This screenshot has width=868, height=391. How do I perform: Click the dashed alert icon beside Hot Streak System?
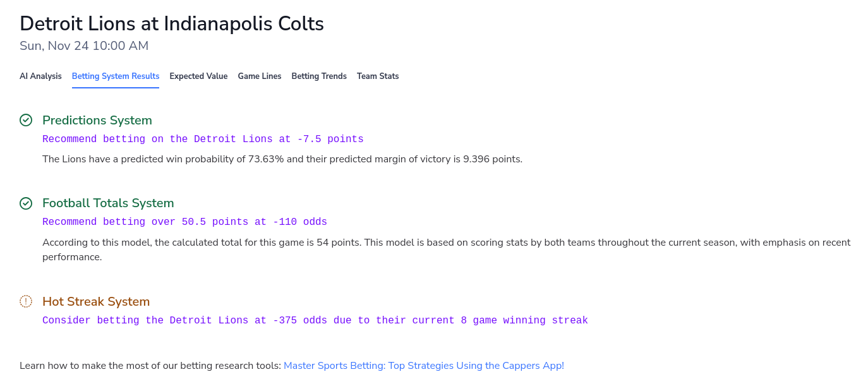click(x=26, y=301)
